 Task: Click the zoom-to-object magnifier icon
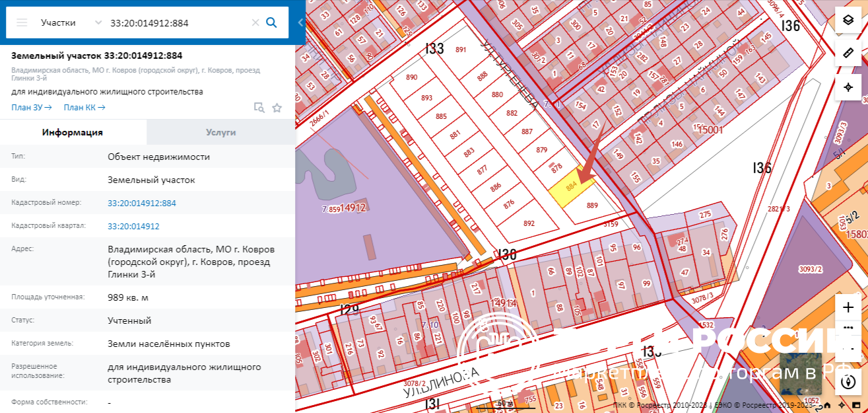tap(259, 108)
